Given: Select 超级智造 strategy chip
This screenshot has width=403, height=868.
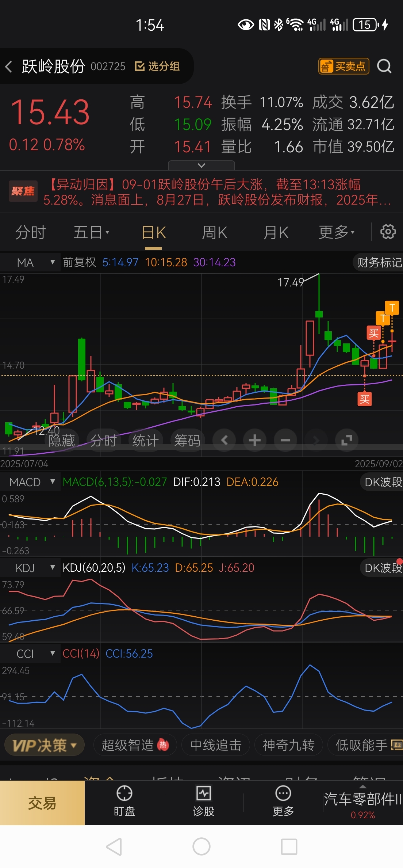Looking at the screenshot, I should tap(135, 745).
